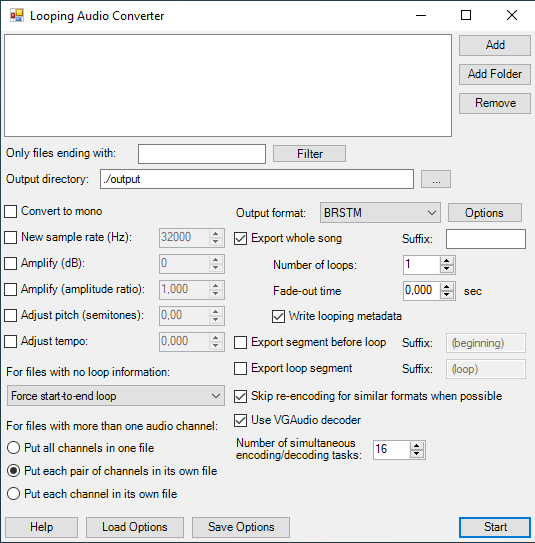The width and height of the screenshot is (535, 543).
Task: Open format Options button
Action: (484, 213)
